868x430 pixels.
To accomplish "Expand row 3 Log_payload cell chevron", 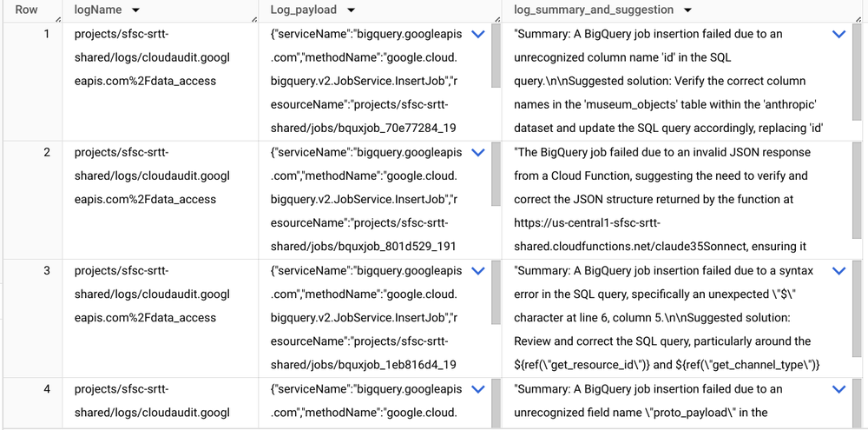I will point(477,271).
